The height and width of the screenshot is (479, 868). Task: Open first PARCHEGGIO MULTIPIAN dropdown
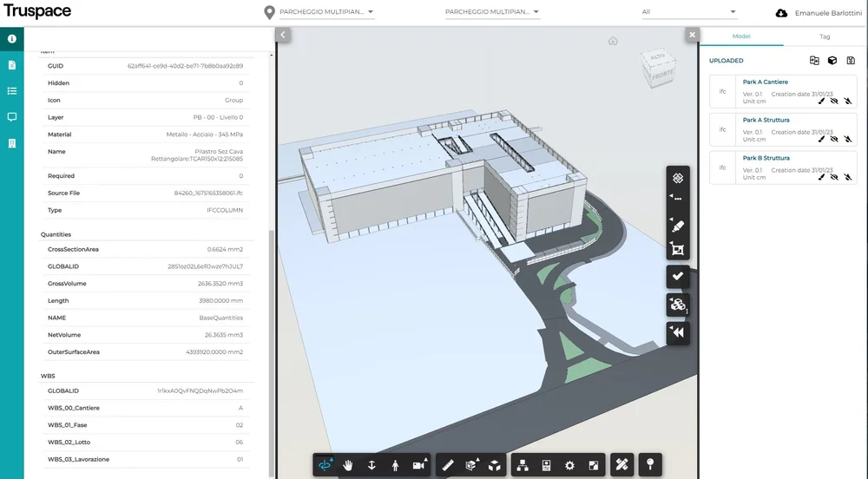[x=326, y=11]
